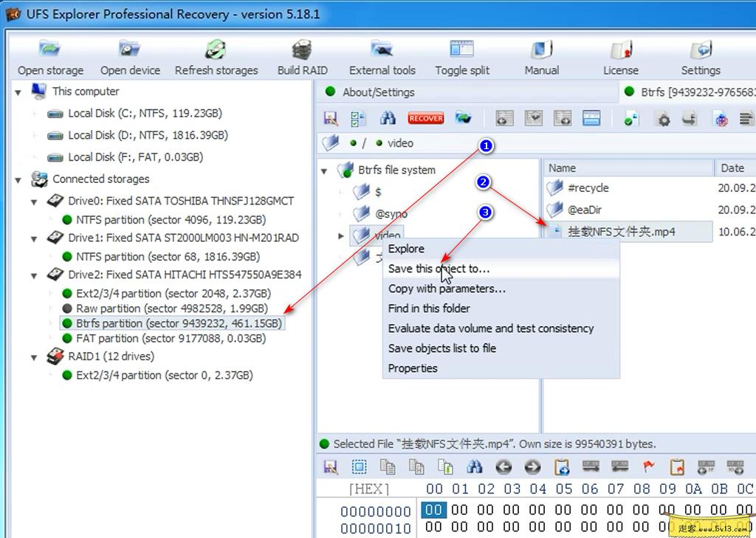Viewport: 756px width, 538px height.
Task: Collapse the Connected storages tree node
Action: [x=18, y=179]
